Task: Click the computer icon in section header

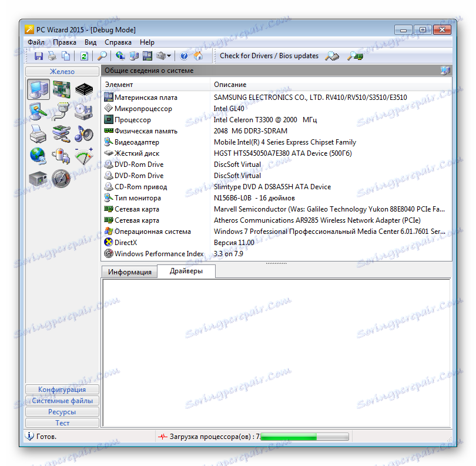Action: (445, 71)
